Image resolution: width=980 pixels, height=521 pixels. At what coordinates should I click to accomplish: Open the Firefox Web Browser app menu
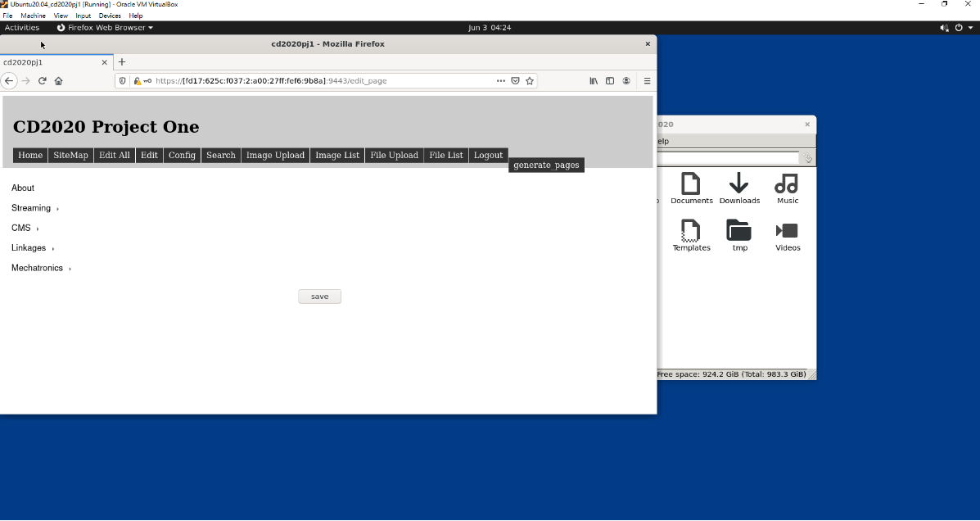point(104,28)
